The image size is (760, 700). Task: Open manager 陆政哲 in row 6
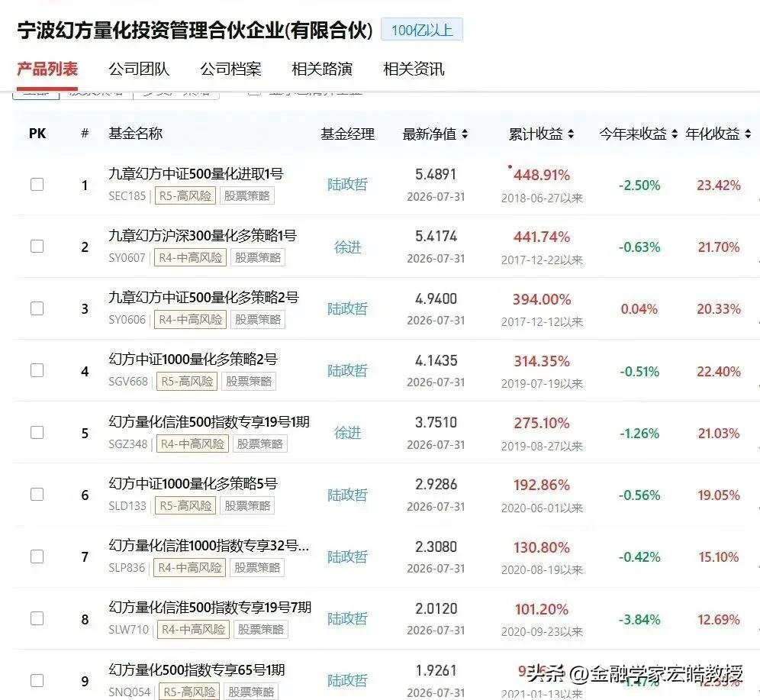pyautogui.click(x=347, y=495)
